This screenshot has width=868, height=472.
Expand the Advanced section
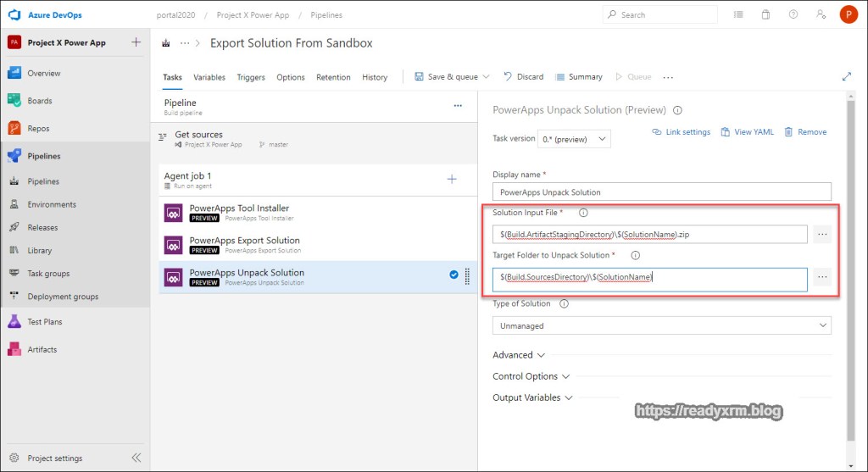click(518, 355)
